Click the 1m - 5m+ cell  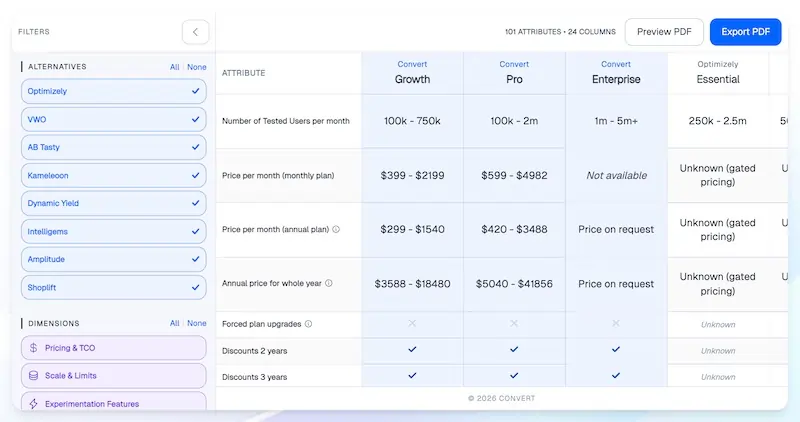tap(616, 121)
